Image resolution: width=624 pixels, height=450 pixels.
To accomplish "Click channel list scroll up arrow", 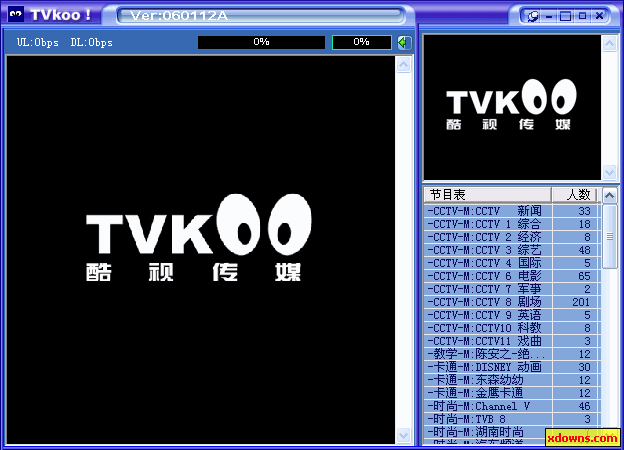I will [x=609, y=195].
